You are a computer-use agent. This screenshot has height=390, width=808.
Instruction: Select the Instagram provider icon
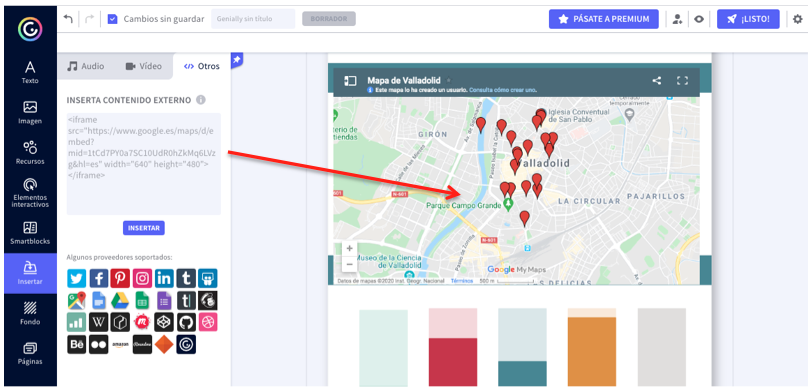(142, 278)
